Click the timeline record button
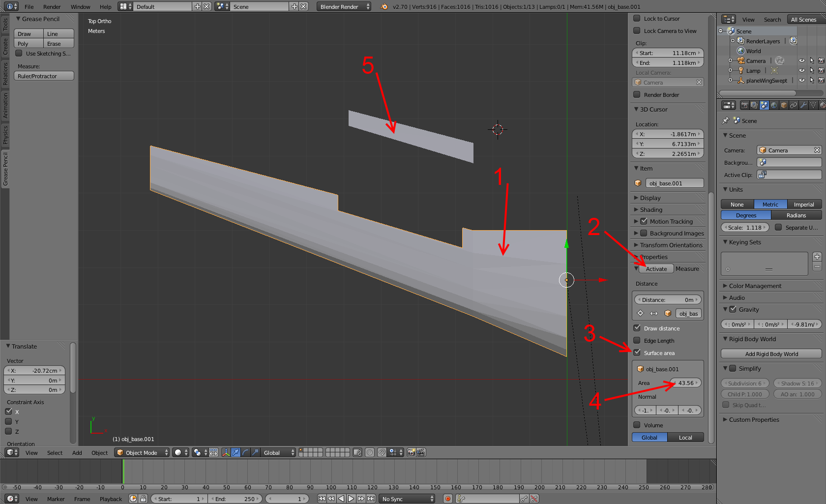This screenshot has height=504, width=826. pyautogui.click(x=447, y=499)
